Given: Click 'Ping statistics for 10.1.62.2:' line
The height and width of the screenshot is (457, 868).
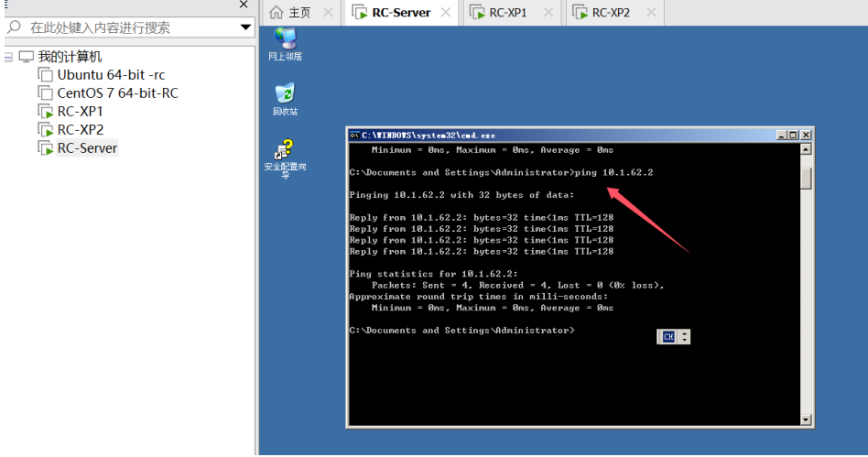Looking at the screenshot, I should [433, 274].
